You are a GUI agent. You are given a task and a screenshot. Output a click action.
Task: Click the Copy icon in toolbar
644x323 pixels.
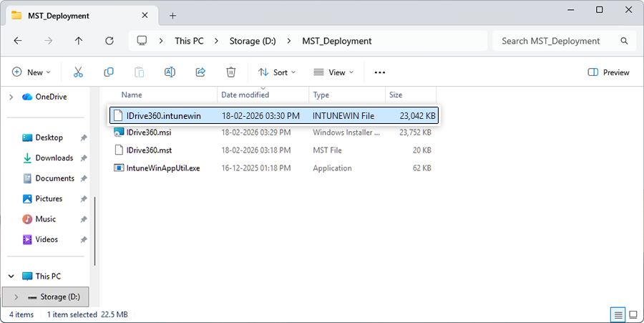pos(109,72)
